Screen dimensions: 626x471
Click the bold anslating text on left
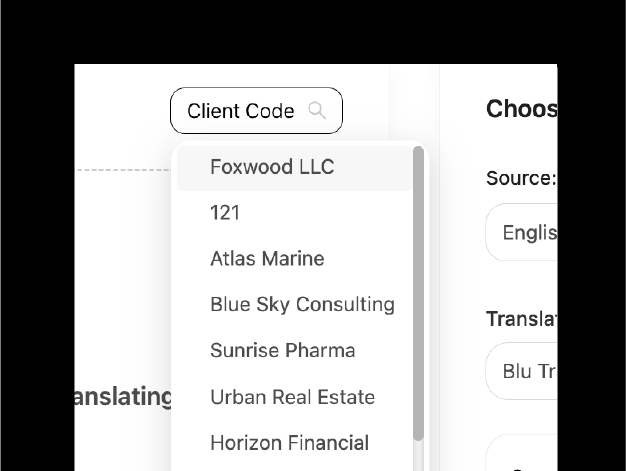tap(124, 397)
